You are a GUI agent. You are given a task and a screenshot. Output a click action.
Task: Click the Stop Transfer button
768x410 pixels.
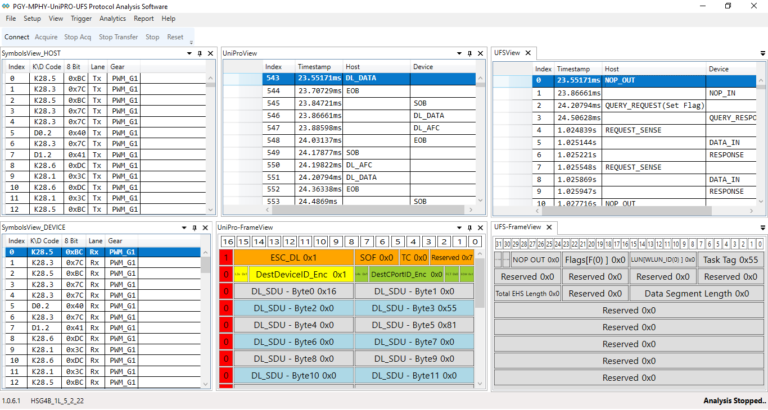click(118, 37)
